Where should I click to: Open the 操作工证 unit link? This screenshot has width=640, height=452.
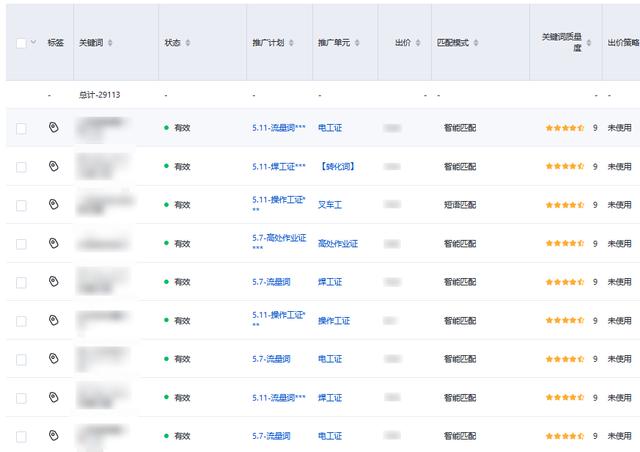coord(334,321)
